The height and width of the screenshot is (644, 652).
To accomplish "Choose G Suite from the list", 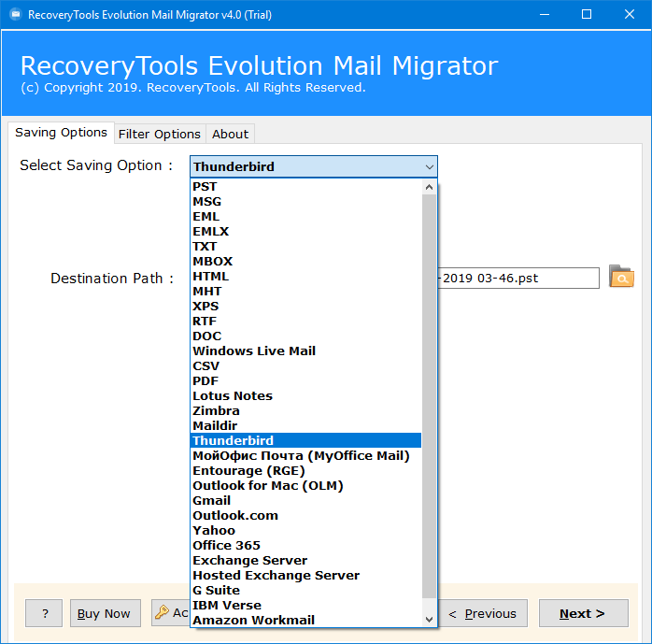I will (x=305, y=591).
